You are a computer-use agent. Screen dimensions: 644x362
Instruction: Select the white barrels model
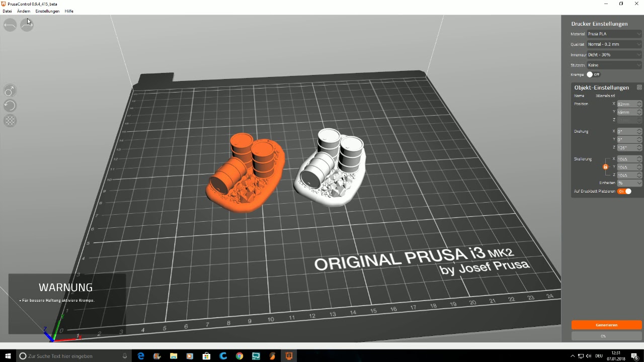(x=330, y=166)
